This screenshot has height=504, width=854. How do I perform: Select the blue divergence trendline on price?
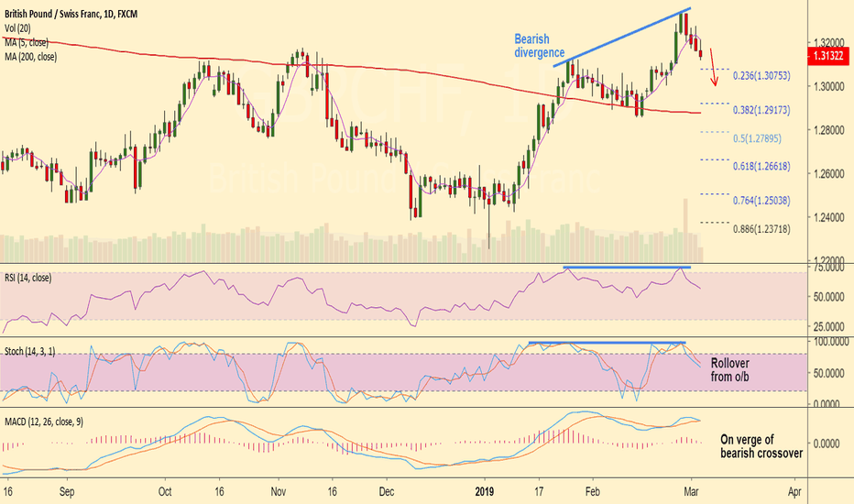622,37
